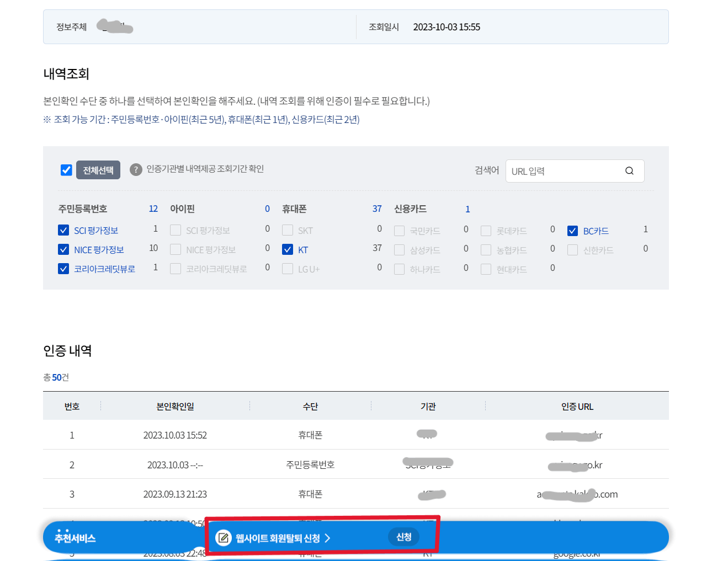Image resolution: width=728 pixels, height=561 pixels.
Task: Uncheck the KT checkbox
Action: coord(288,249)
